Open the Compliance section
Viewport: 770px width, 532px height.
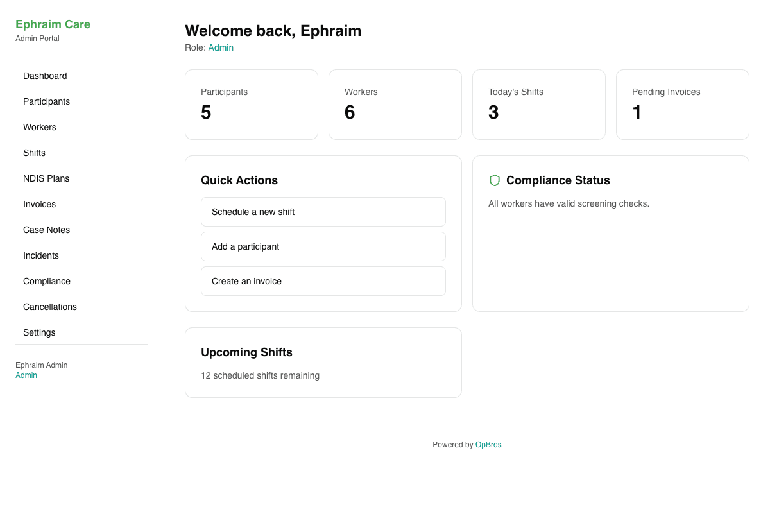[x=47, y=281]
